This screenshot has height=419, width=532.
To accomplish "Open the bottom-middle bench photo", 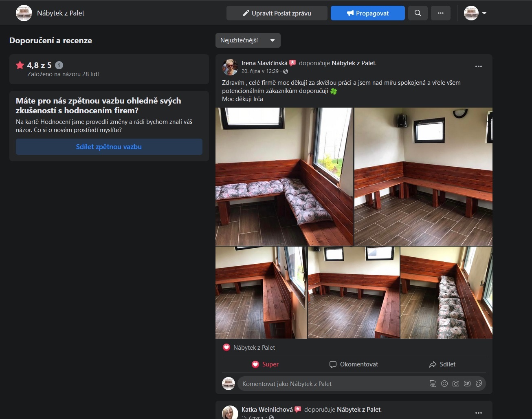I will (354, 293).
